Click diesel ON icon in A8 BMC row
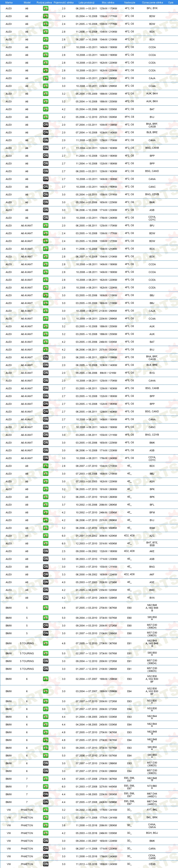The image size is (178, 868). (46, 590)
